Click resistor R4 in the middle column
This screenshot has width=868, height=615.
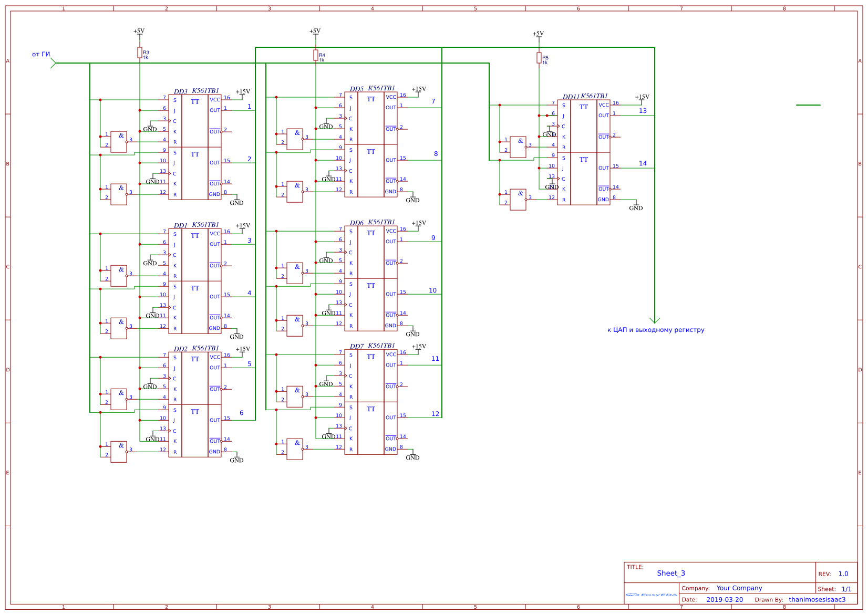316,56
